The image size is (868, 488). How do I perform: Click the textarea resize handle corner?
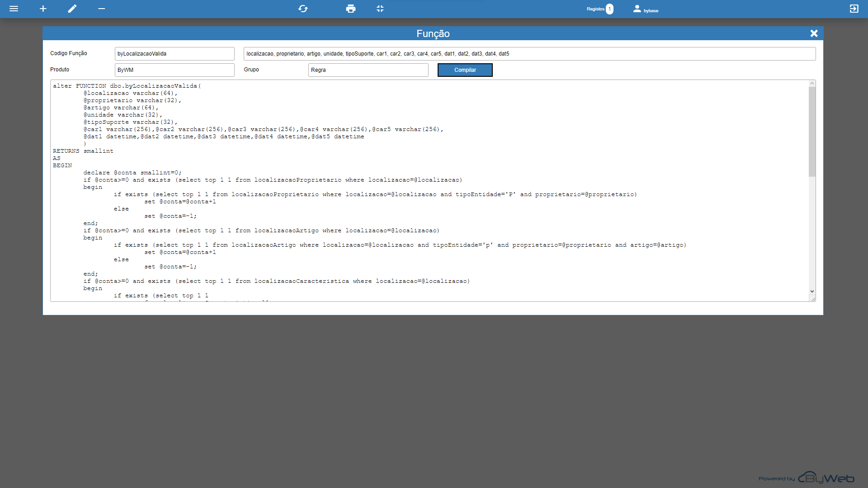(813, 299)
